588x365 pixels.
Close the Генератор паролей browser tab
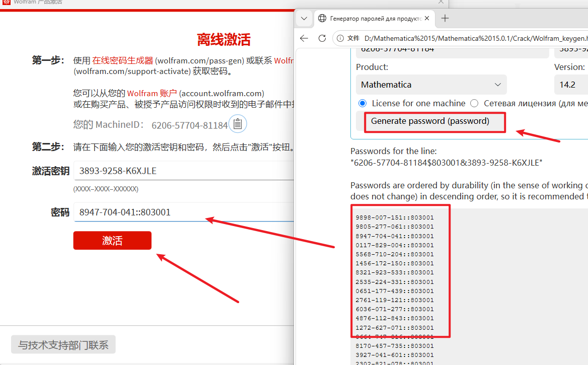pos(427,18)
